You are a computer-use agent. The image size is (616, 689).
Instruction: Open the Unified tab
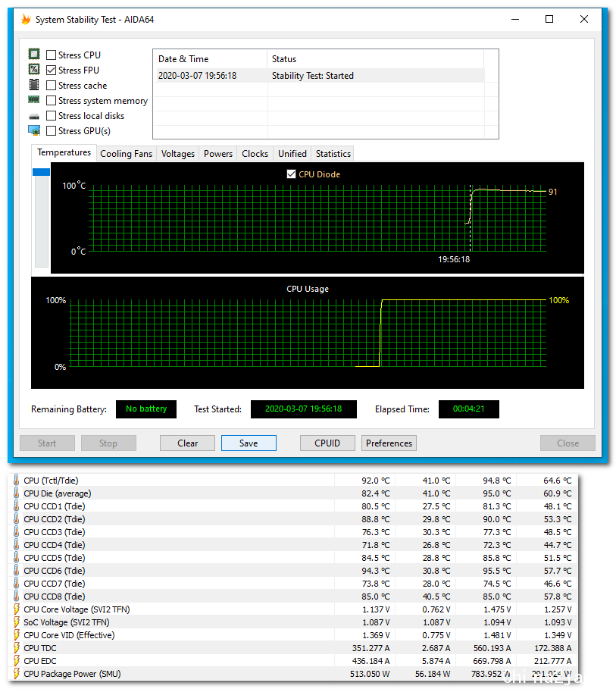click(x=292, y=154)
